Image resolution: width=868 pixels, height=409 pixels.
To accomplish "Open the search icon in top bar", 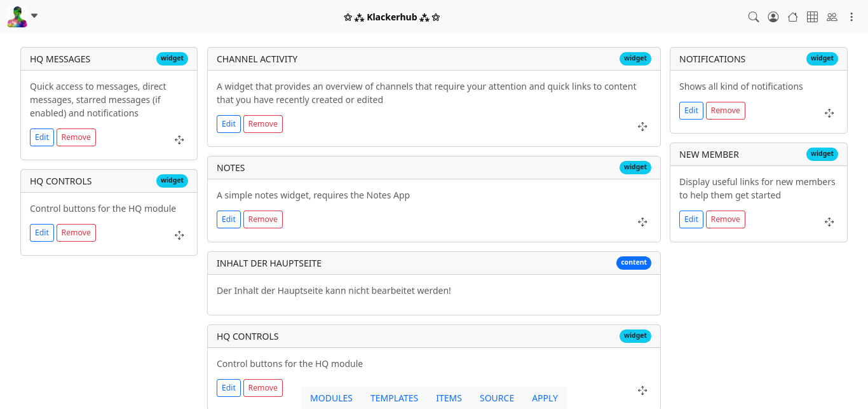I will pyautogui.click(x=754, y=17).
